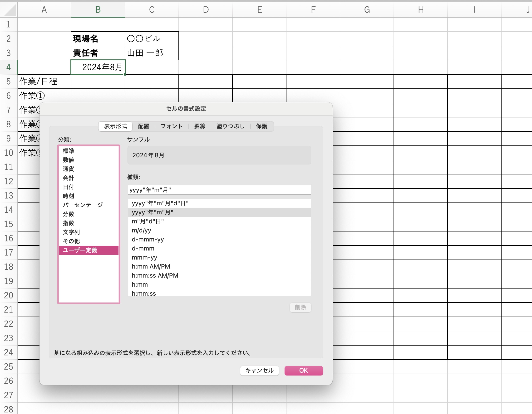Select the h:mm format entry
532x414 pixels.
click(x=219, y=284)
